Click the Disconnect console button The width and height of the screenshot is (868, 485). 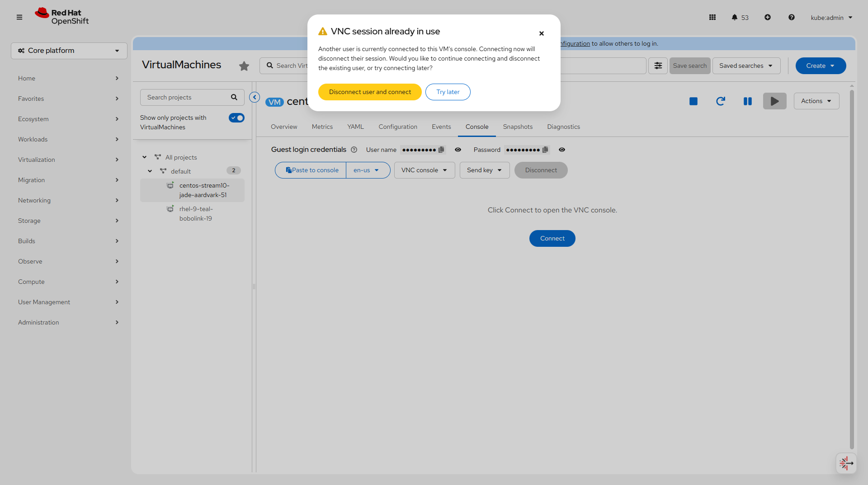click(541, 170)
